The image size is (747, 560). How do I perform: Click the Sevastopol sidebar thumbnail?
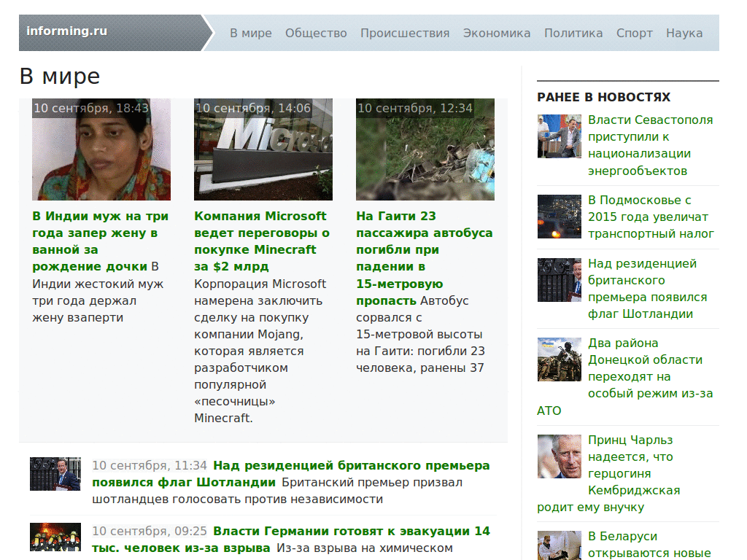[560, 136]
